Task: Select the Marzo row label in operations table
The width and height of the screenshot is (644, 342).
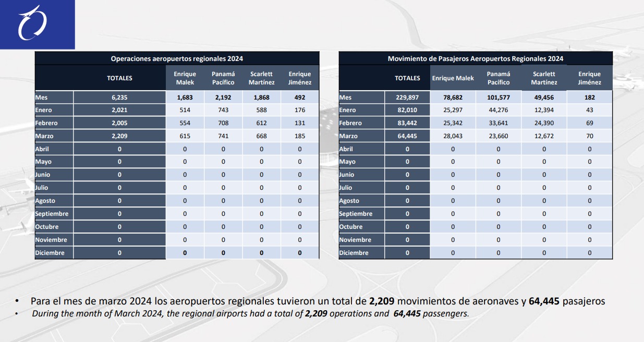Action: pyautogui.click(x=44, y=136)
